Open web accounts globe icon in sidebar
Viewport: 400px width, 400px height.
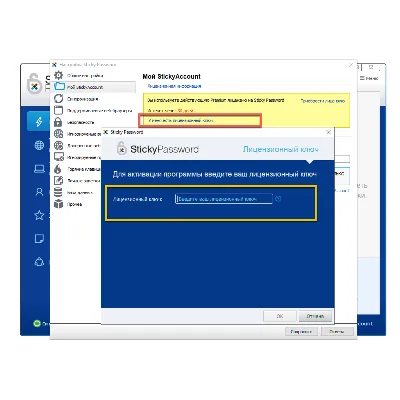[39, 145]
